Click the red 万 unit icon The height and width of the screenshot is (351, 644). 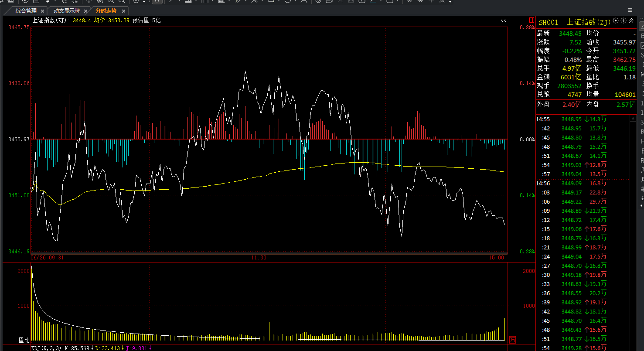(512, 340)
